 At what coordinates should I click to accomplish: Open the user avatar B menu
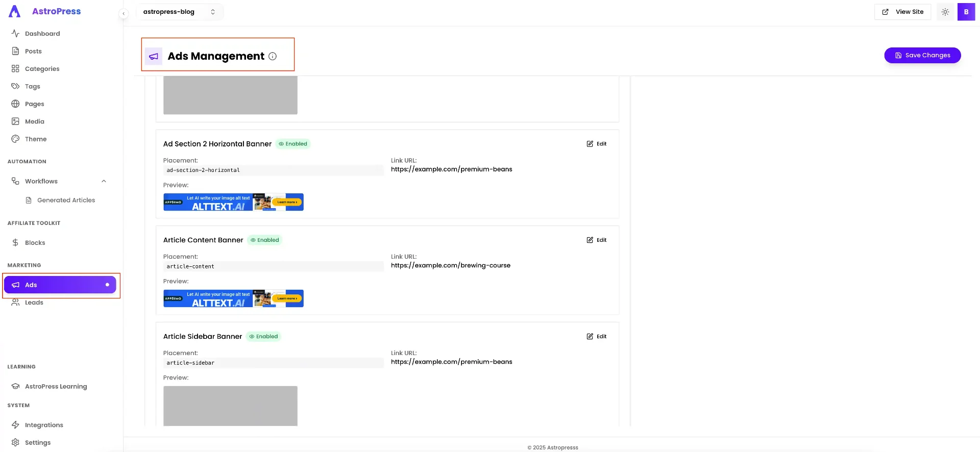(x=966, y=12)
